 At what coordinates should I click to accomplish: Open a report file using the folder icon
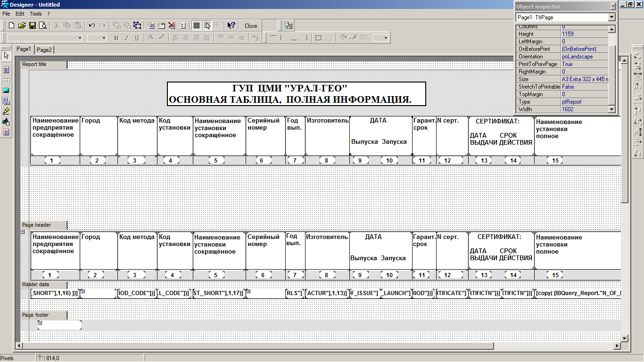pyautogui.click(x=22, y=25)
